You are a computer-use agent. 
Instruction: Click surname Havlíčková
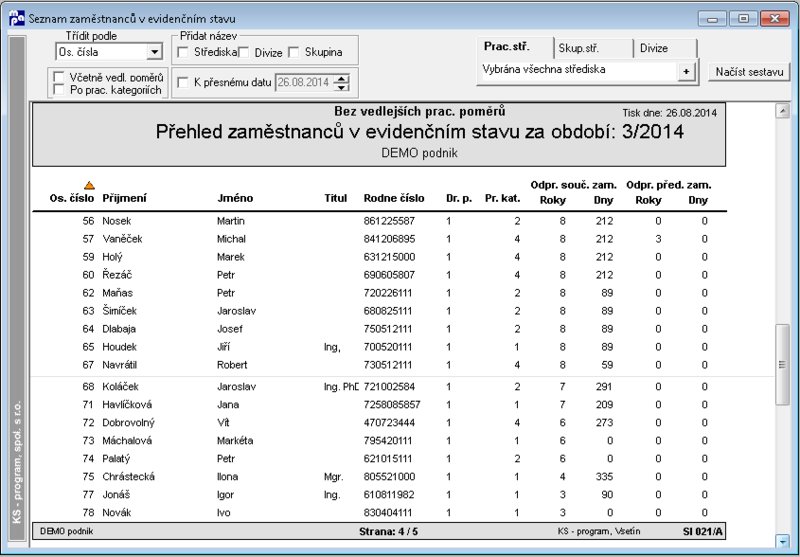(127, 404)
